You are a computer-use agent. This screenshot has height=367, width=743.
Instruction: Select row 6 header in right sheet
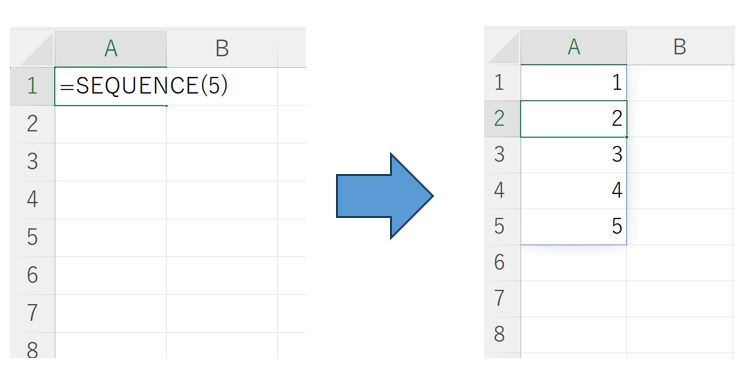tap(502, 262)
